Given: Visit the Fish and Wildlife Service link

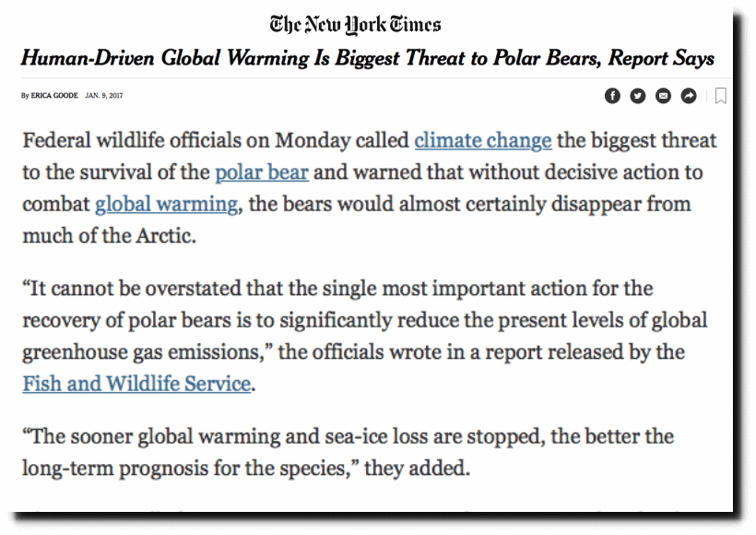Looking at the screenshot, I should pyautogui.click(x=136, y=384).
